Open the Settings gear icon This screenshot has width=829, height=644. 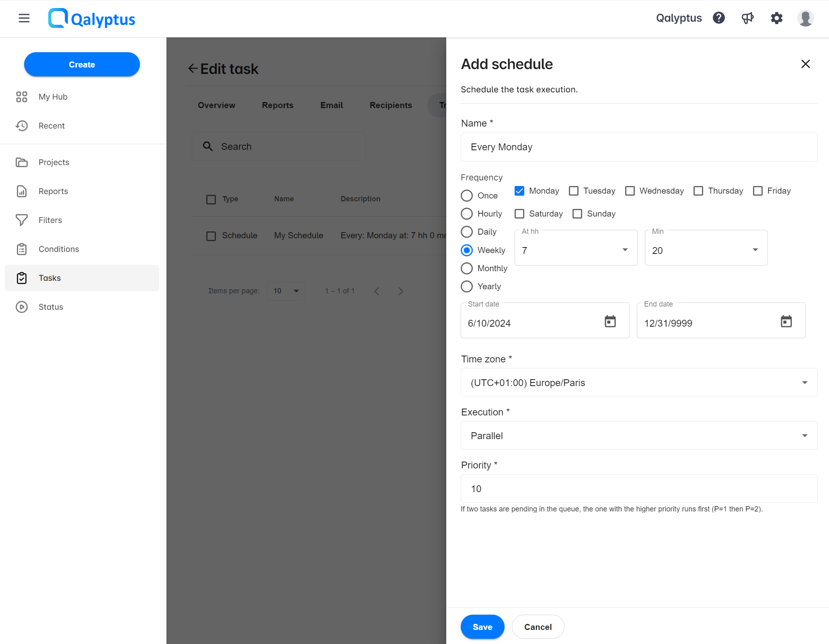click(777, 18)
